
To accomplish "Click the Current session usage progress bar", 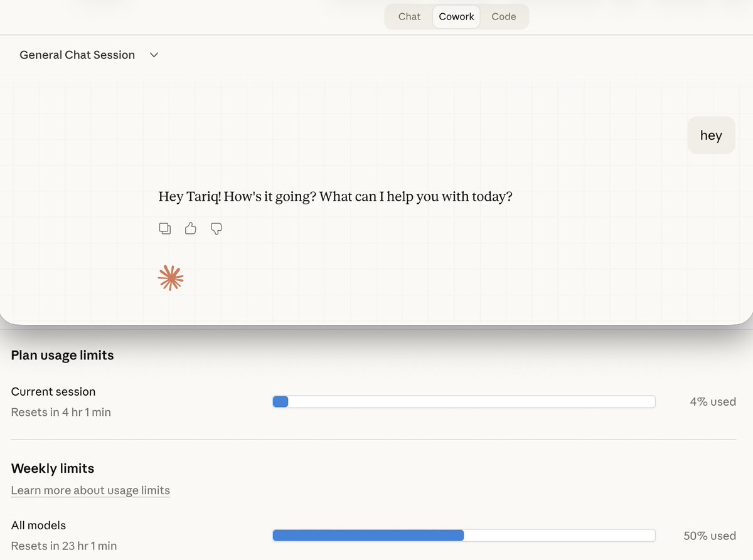I will pos(464,402).
